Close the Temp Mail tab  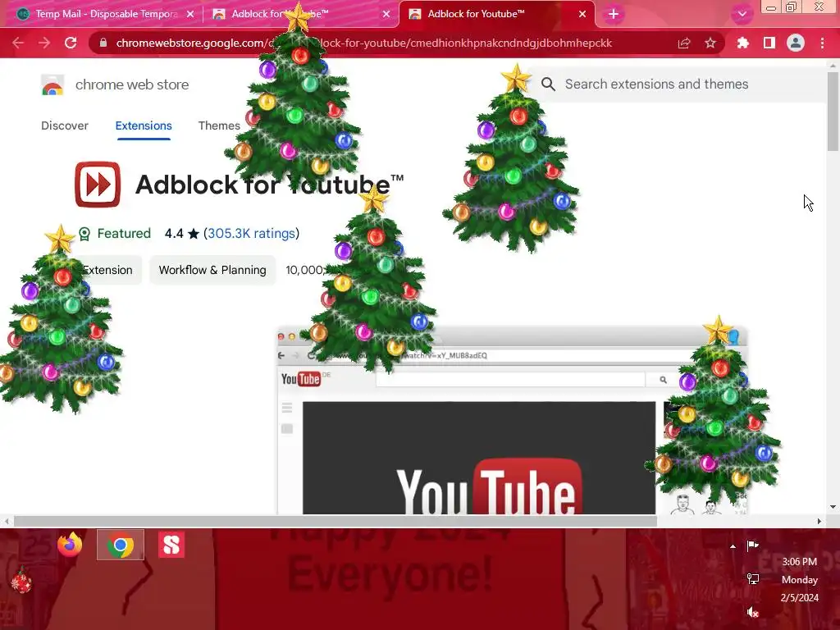coord(190,15)
